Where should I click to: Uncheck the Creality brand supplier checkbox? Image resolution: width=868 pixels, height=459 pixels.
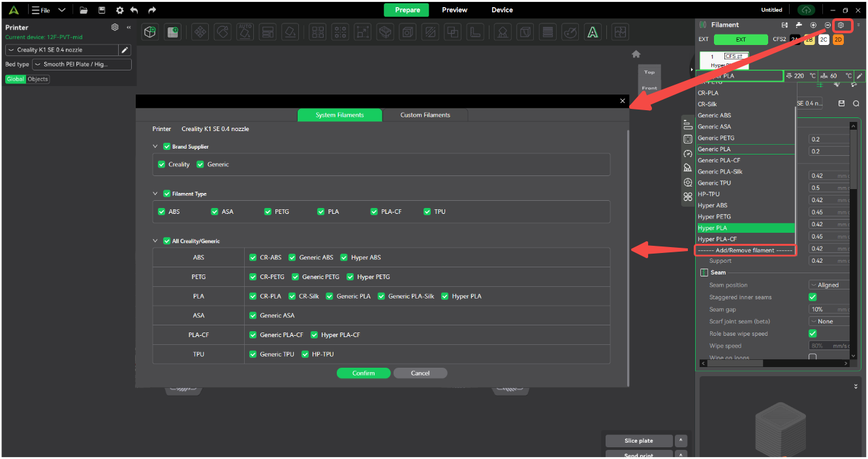162,164
